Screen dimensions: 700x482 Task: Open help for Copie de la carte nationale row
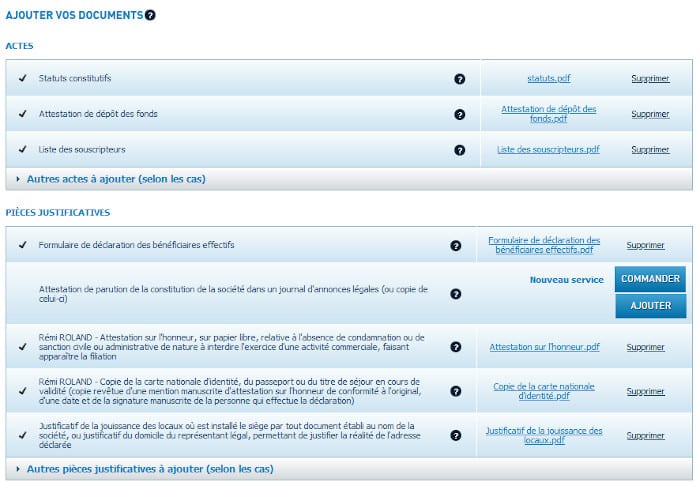[x=456, y=391]
